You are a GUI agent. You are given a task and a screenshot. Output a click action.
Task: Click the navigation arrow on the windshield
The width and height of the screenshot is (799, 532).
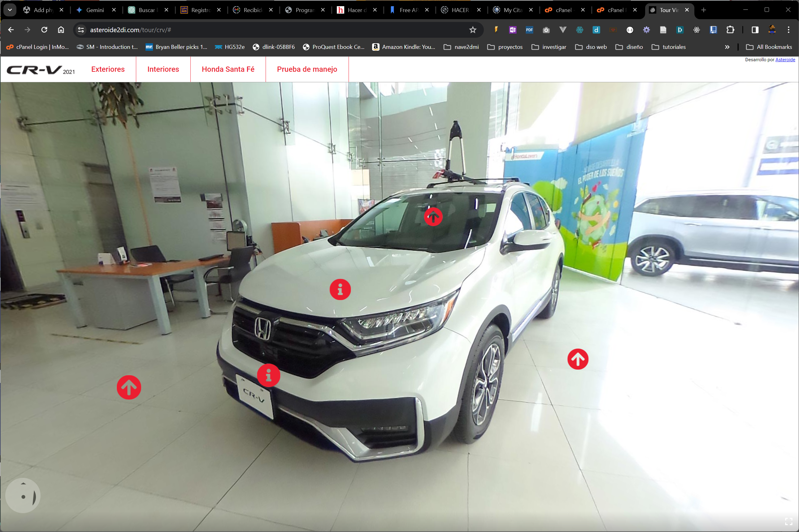pyautogui.click(x=433, y=217)
